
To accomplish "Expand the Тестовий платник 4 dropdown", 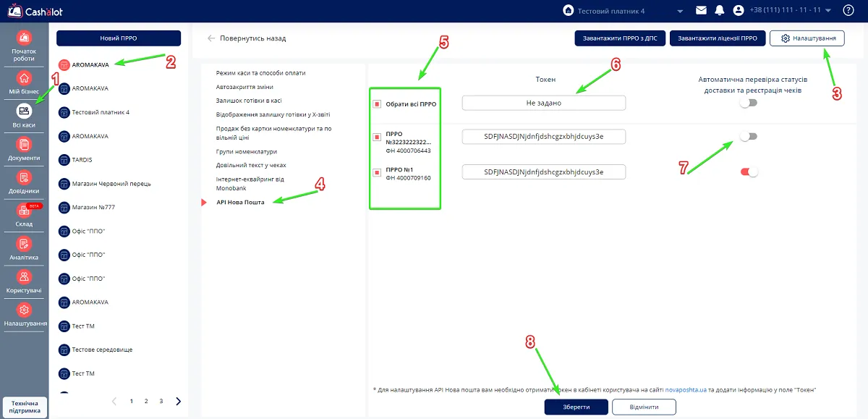I will point(680,11).
